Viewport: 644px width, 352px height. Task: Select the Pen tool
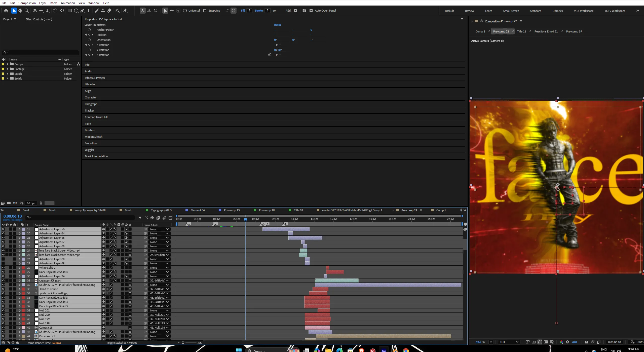coord(82,11)
